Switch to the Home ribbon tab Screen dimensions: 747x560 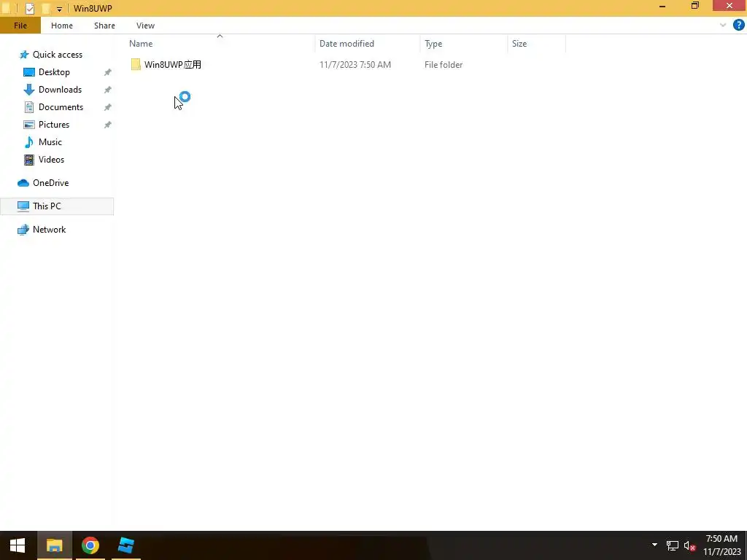62,26
